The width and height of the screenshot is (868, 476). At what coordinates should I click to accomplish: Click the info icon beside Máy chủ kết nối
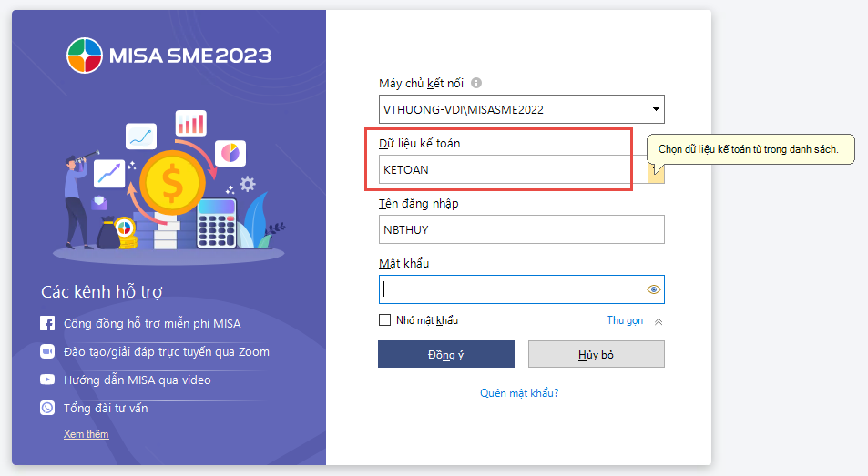476,83
